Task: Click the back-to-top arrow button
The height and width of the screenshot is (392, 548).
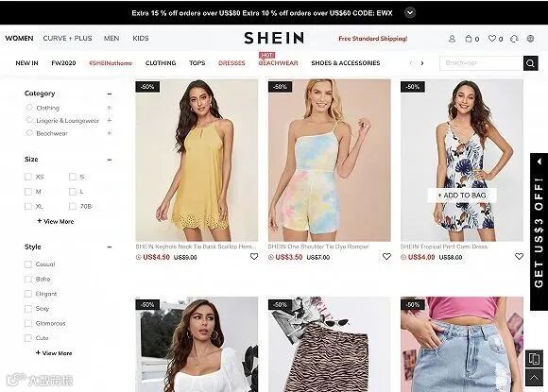Action: 534,378
